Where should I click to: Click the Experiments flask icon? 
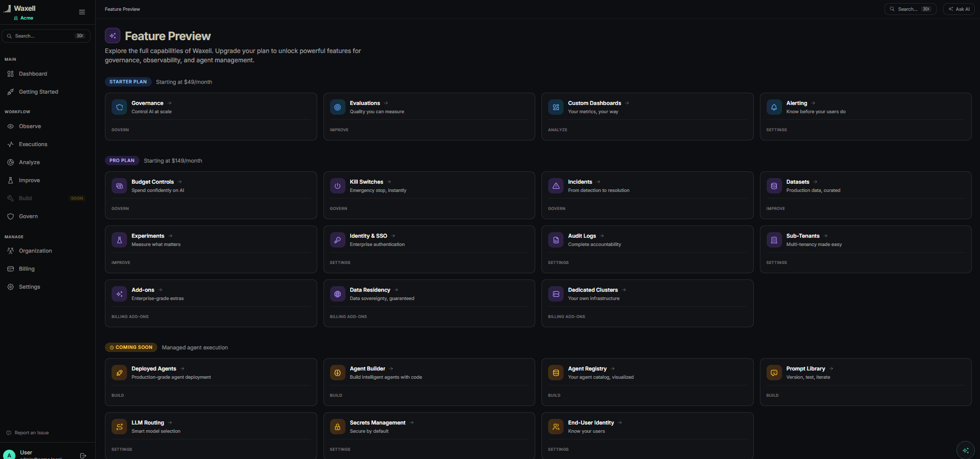[119, 240]
